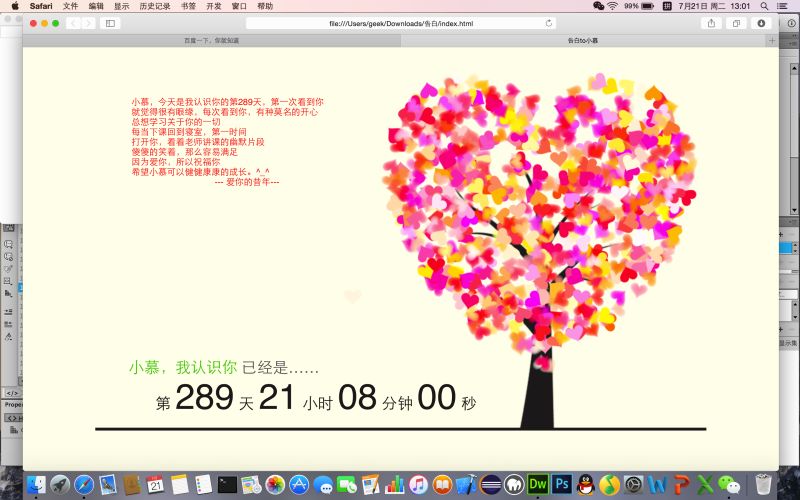The height and width of the screenshot is (500, 800).
Task: Open Numbers chart icon in dock
Action: tap(394, 484)
